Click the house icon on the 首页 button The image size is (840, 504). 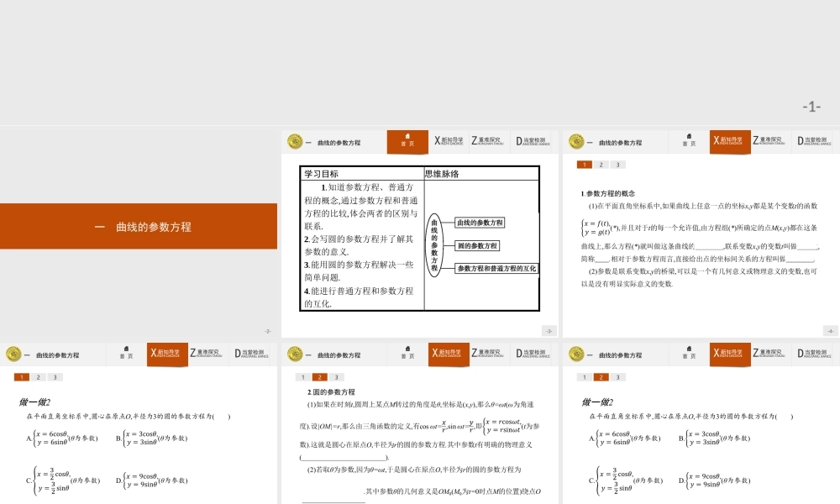(407, 137)
